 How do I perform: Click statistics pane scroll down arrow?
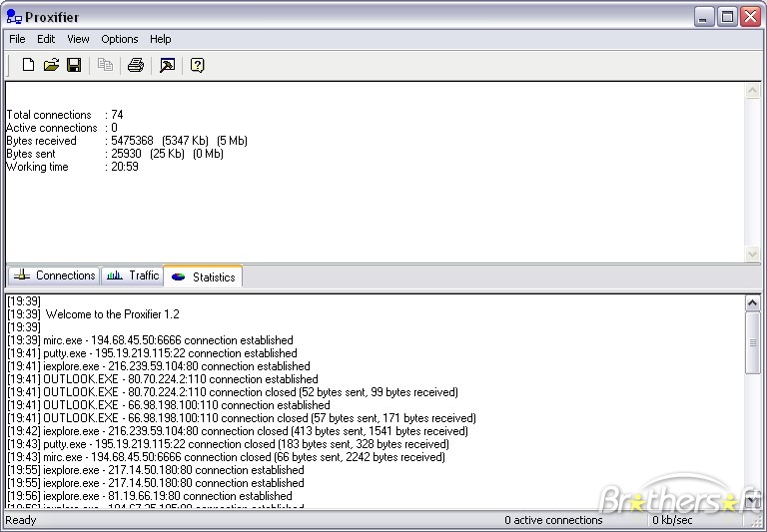[x=752, y=254]
